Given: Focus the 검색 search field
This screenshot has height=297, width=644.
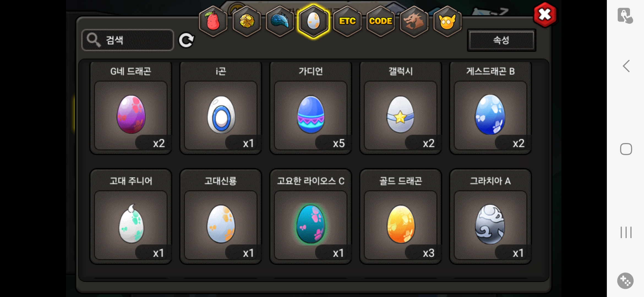Looking at the screenshot, I should point(128,40).
